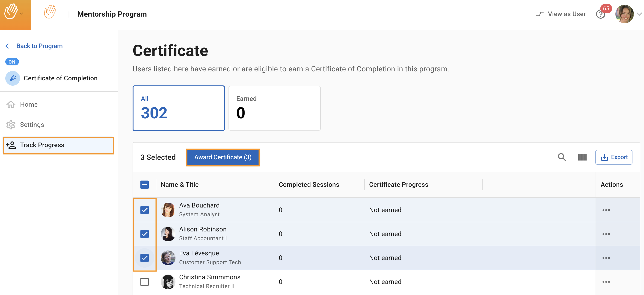This screenshot has height=295, width=644.
Task: Toggle the select-all header checkbox
Action: [x=145, y=185]
